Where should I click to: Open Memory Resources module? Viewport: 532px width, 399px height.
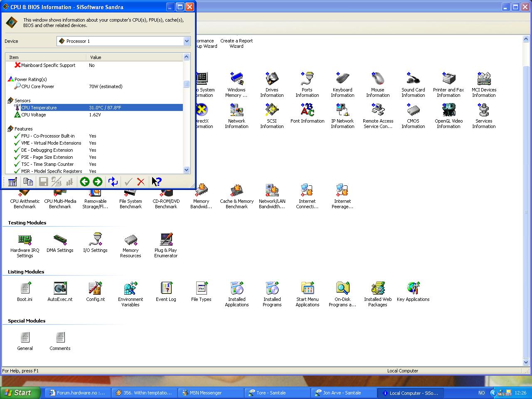[131, 245]
